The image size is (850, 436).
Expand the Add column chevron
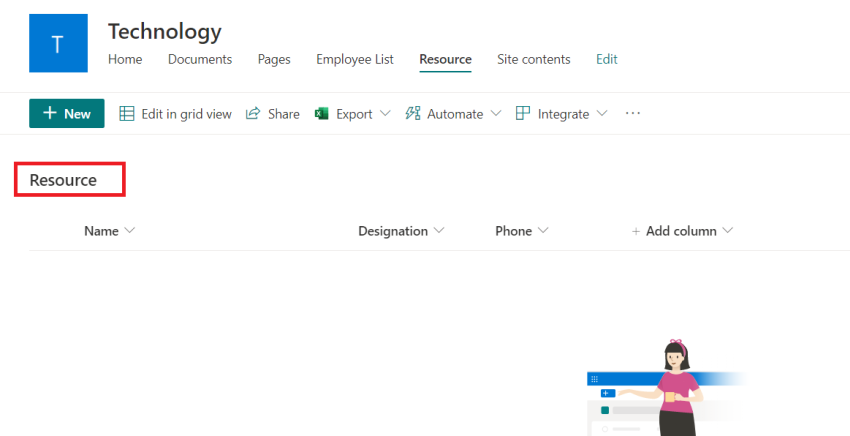point(728,230)
